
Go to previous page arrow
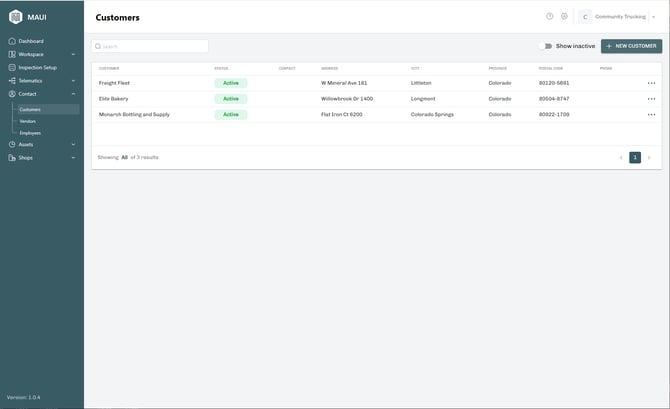621,158
